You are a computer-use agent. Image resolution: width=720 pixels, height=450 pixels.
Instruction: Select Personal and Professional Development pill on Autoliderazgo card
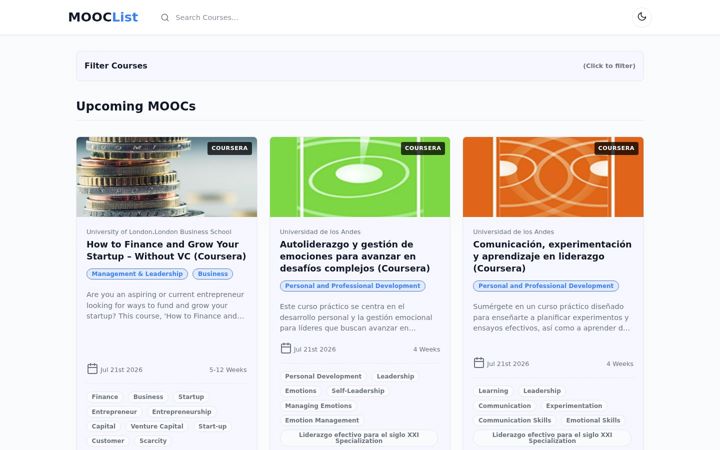(x=352, y=286)
